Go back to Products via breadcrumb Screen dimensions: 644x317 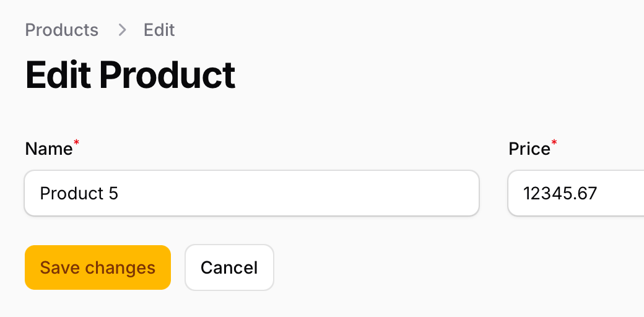(x=61, y=30)
